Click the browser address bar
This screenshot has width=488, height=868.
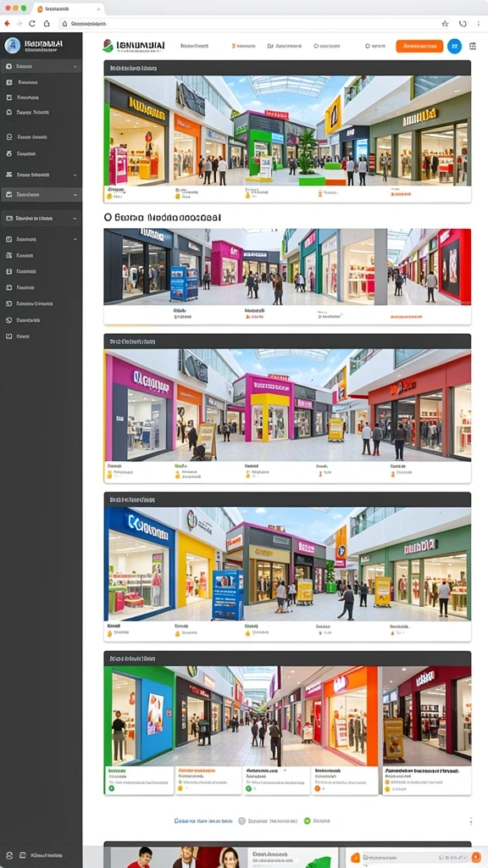249,24
